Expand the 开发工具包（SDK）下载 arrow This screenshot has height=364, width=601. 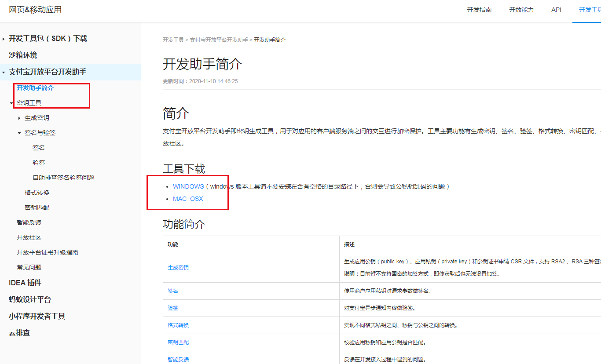(4, 39)
